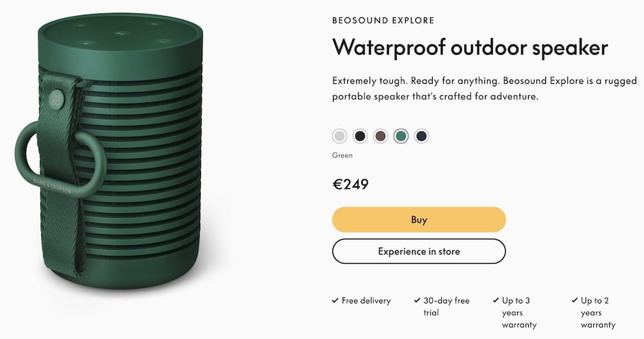Click the B&O logo on speaker strap
644x339 pixels.
click(55, 100)
